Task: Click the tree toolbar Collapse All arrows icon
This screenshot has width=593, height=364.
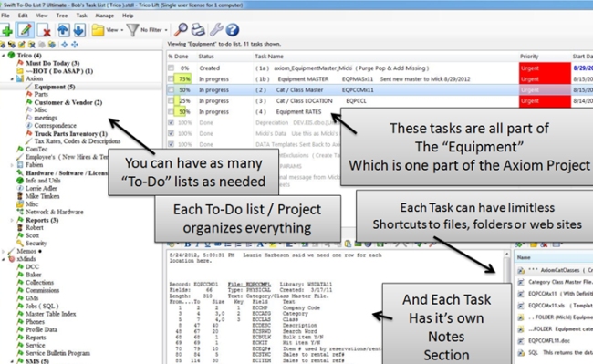Action: tap(75, 45)
